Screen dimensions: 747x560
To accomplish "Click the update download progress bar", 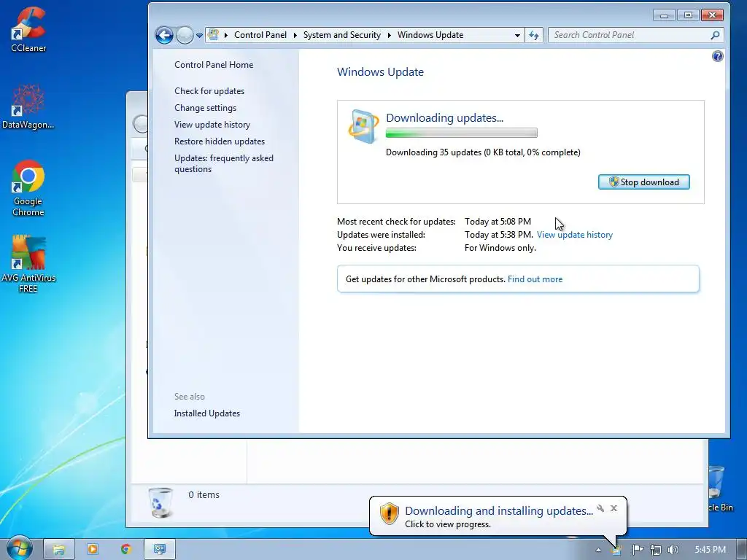I will coord(462,133).
